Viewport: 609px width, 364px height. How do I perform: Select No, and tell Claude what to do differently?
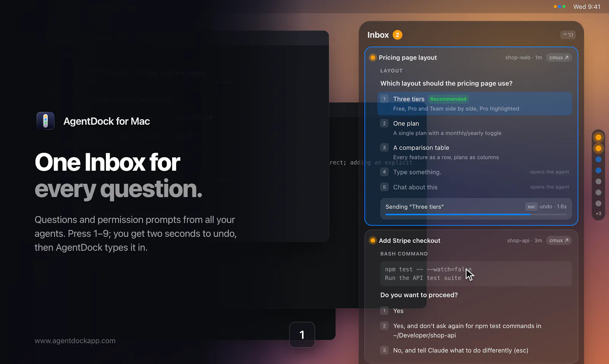pos(475,350)
